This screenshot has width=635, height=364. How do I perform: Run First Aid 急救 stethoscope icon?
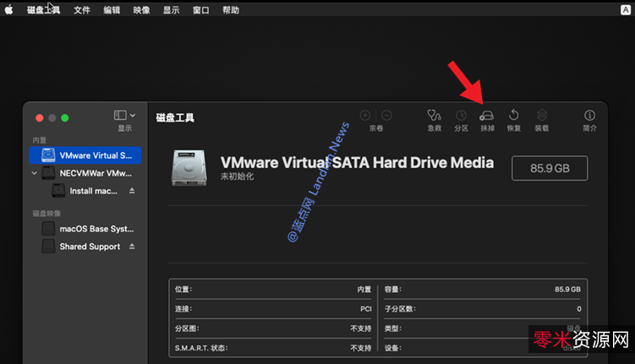pyautogui.click(x=434, y=116)
